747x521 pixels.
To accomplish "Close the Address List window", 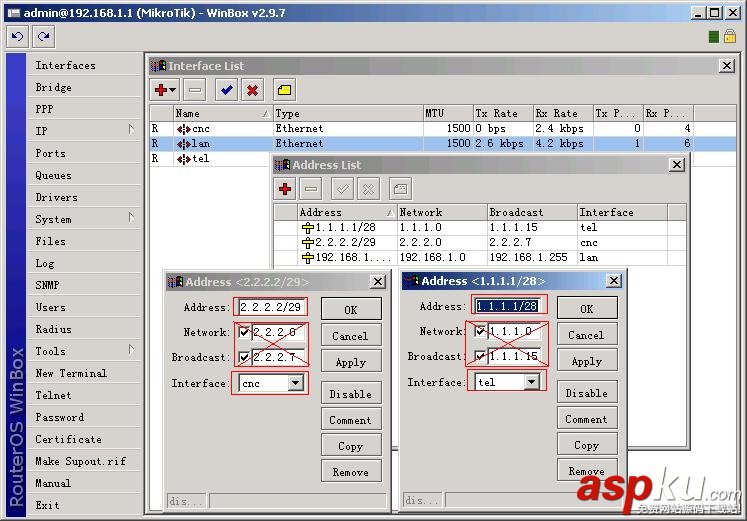I will [x=677, y=165].
